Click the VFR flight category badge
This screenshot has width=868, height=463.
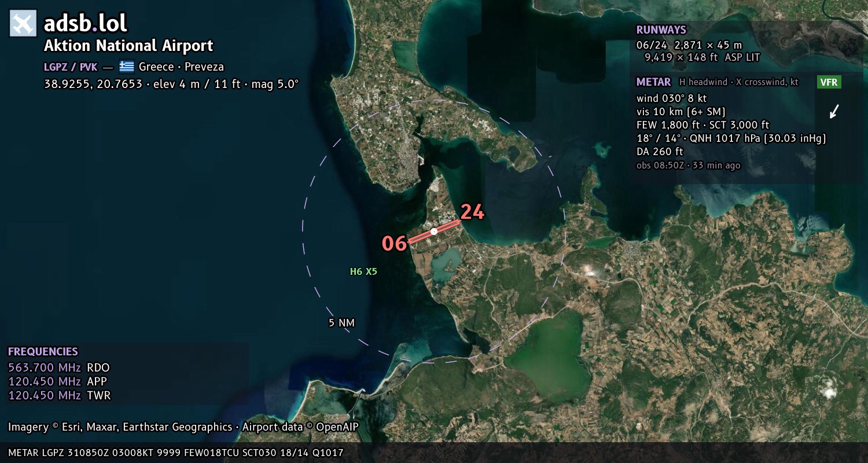(829, 82)
